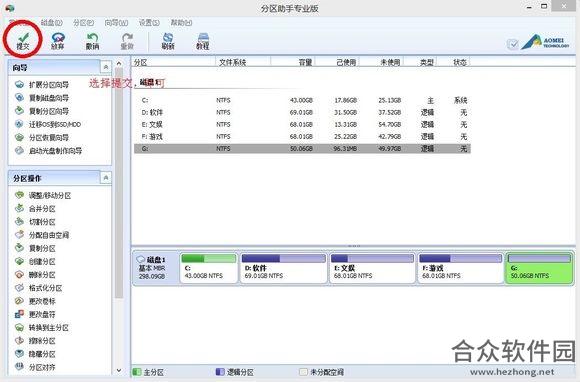The height and width of the screenshot is (382, 580).
Task: Click the sidebar scroll-up arrow
Action: 119,64
